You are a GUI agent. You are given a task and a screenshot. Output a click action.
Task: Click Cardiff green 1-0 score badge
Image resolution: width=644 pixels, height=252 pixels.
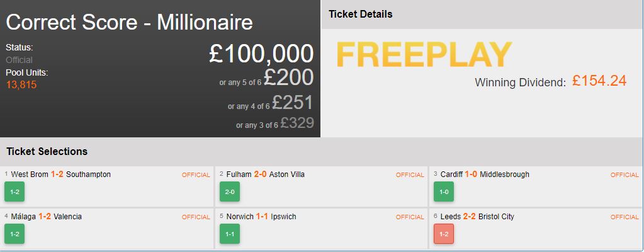(x=444, y=192)
